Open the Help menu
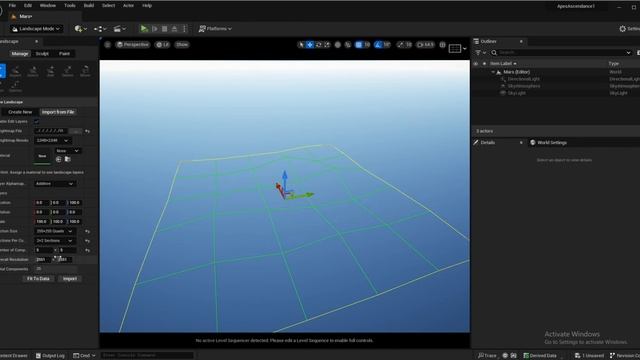 (x=147, y=6)
